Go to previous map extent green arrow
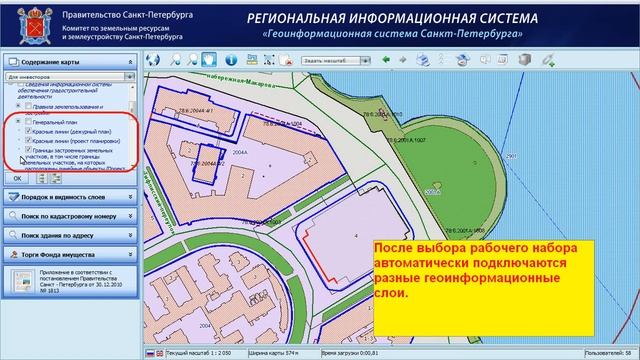 [385, 60]
